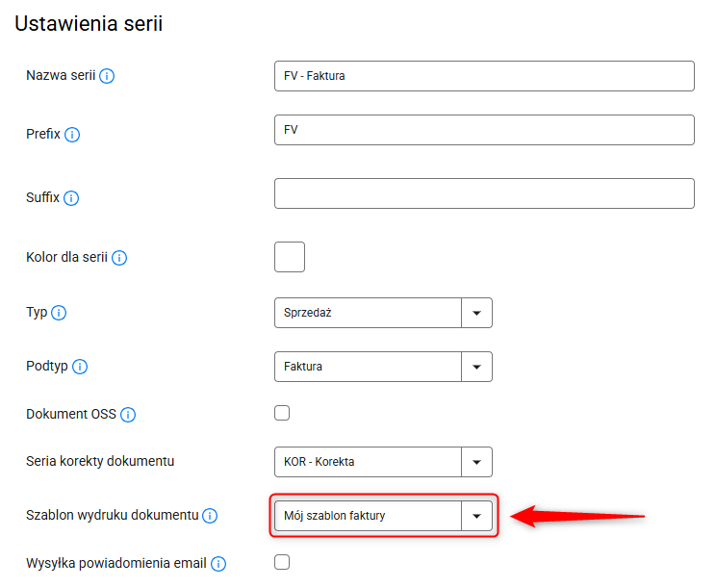716x588 pixels.
Task: Focus the Prefix text field
Action: (x=484, y=130)
